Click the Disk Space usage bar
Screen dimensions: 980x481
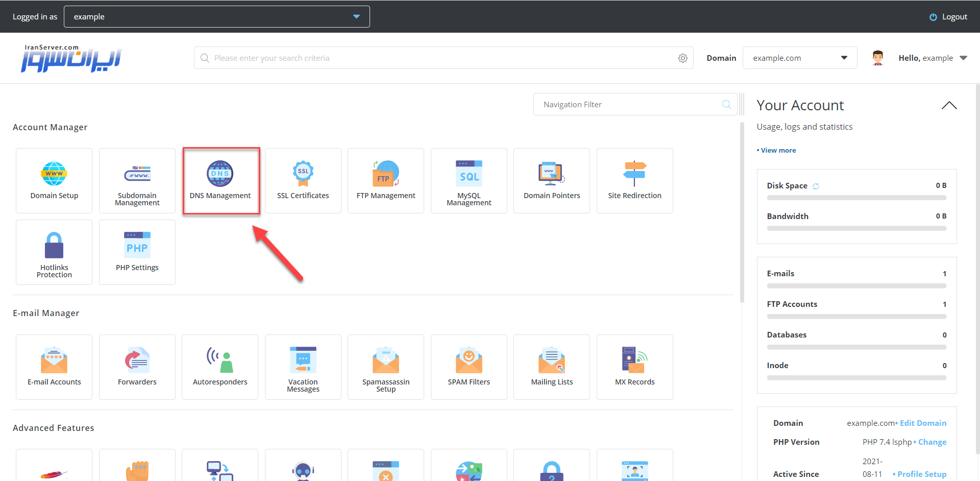(856, 198)
